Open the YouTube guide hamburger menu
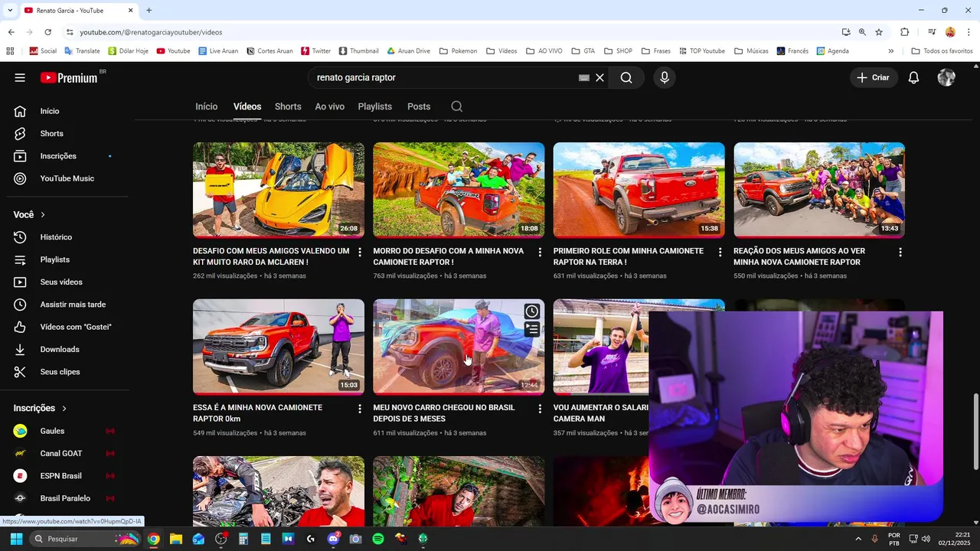The height and width of the screenshot is (551, 980). pyautogui.click(x=20, y=77)
